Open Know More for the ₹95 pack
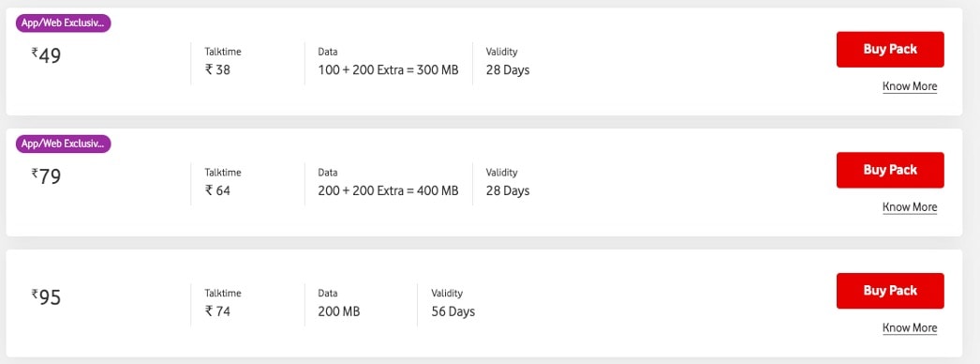 (910, 327)
